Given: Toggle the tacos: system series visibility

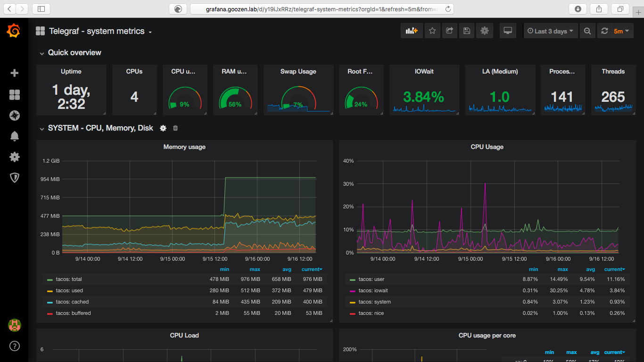Looking at the screenshot, I should click(374, 302).
